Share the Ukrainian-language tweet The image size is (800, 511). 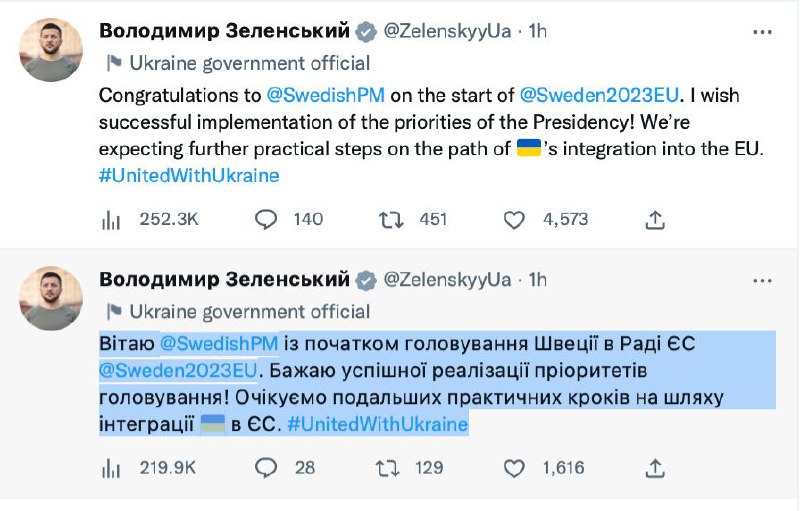(x=656, y=467)
